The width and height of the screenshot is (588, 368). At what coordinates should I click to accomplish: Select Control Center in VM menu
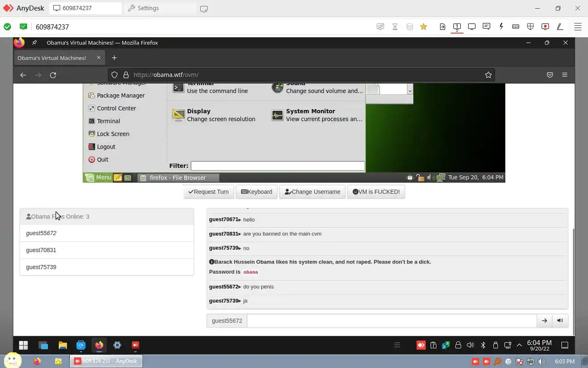112,109
